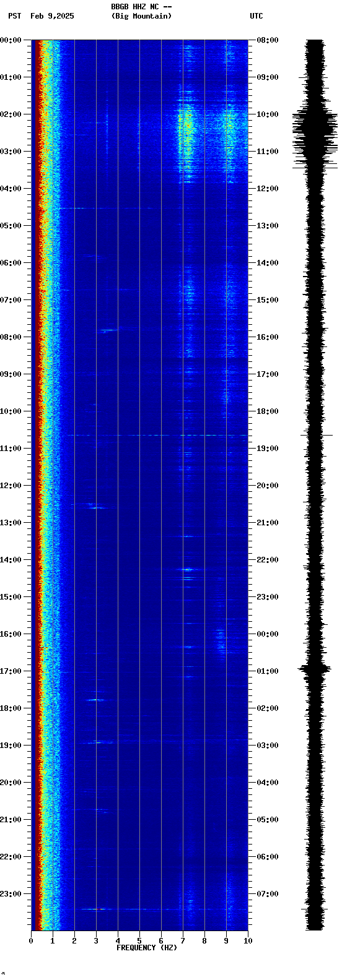Click the 00:00 UTC time label
This screenshot has height=980, width=342.
268,634
